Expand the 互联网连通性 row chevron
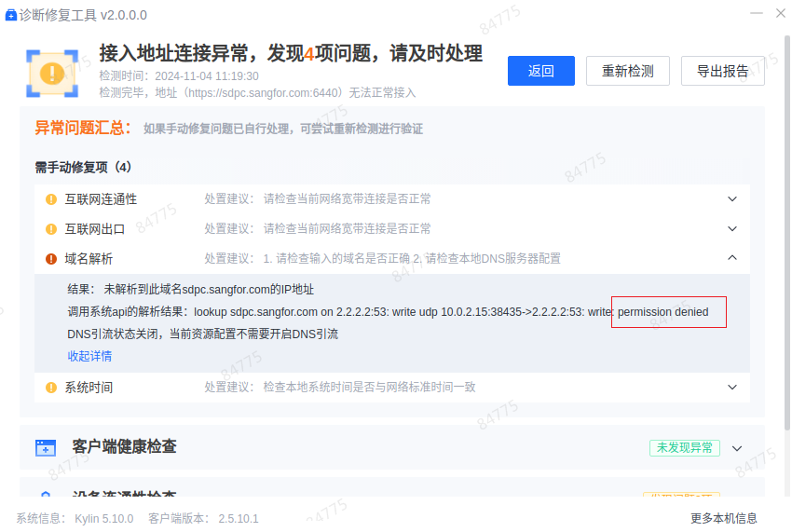Viewport: 792px width, 532px height. pos(732,198)
